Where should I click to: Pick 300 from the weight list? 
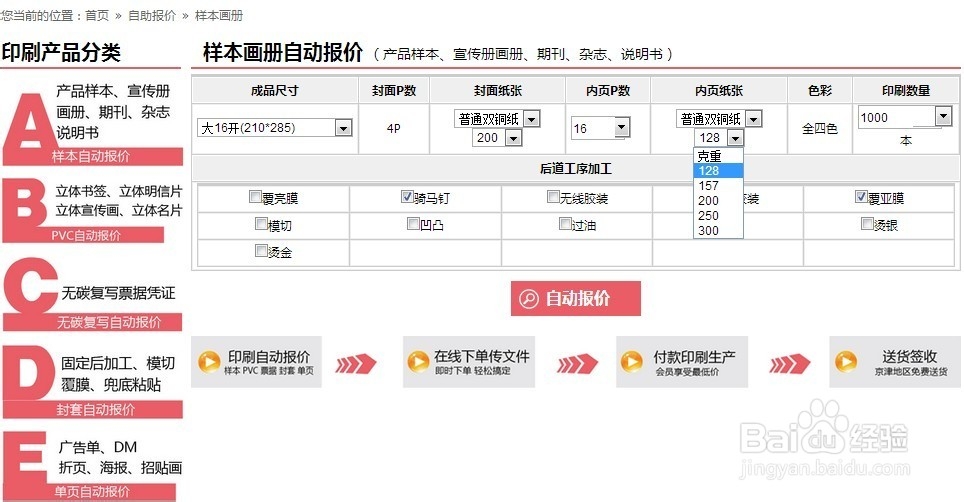pyautogui.click(x=718, y=230)
